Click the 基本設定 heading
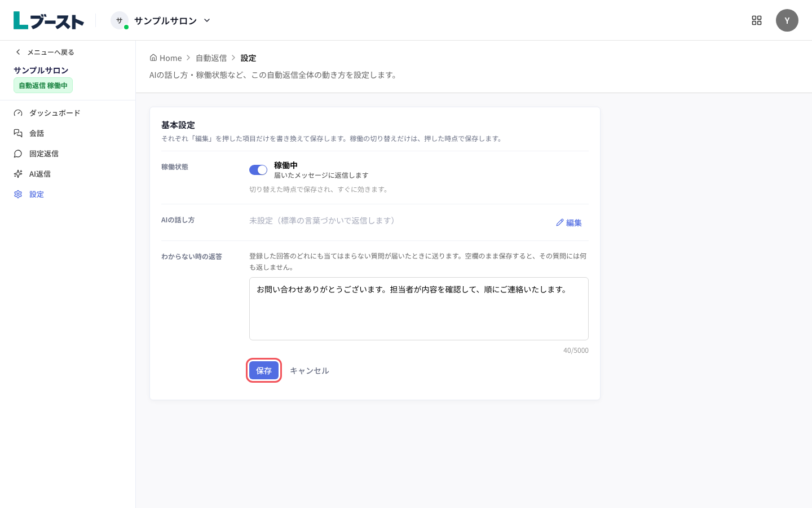Screen dimensions: 812x508 click(x=178, y=125)
